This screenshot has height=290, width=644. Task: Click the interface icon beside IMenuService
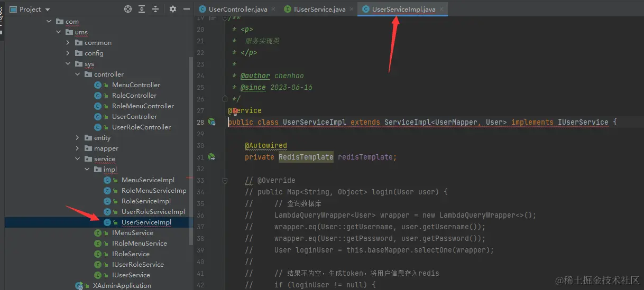pos(98,233)
